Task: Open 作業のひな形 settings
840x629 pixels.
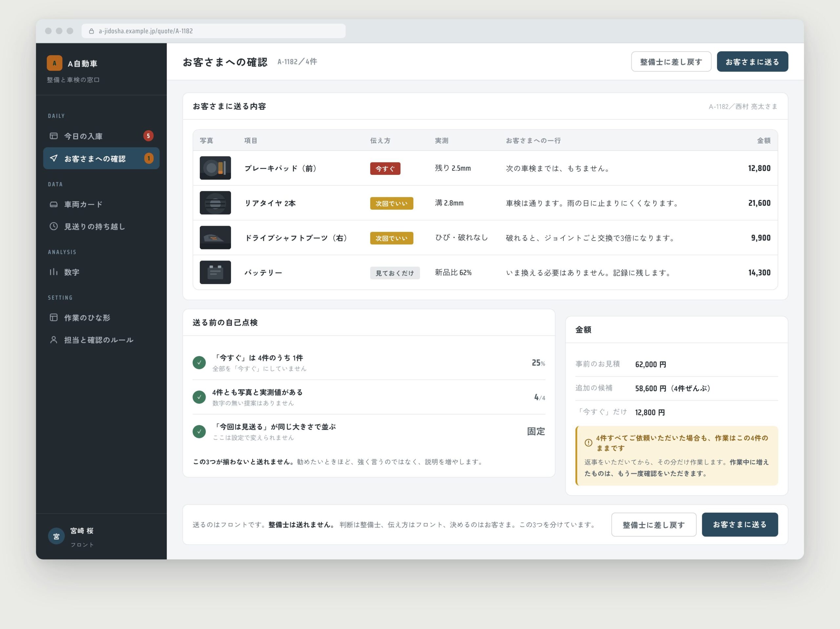Action: click(101, 318)
